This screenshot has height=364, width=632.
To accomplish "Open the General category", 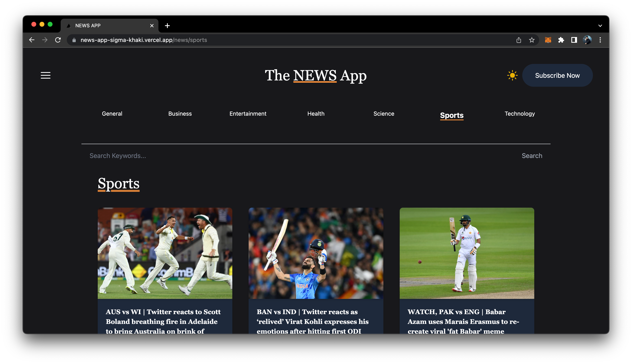I will coord(112,114).
